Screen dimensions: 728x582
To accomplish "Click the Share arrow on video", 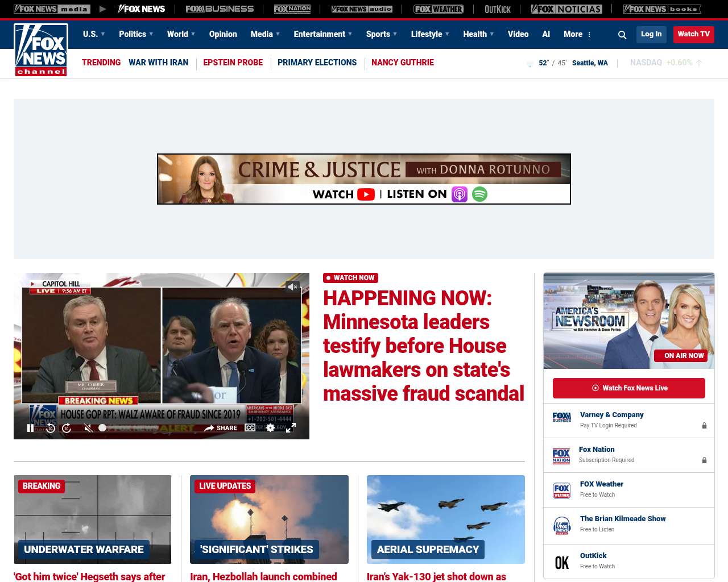I will tap(221, 428).
